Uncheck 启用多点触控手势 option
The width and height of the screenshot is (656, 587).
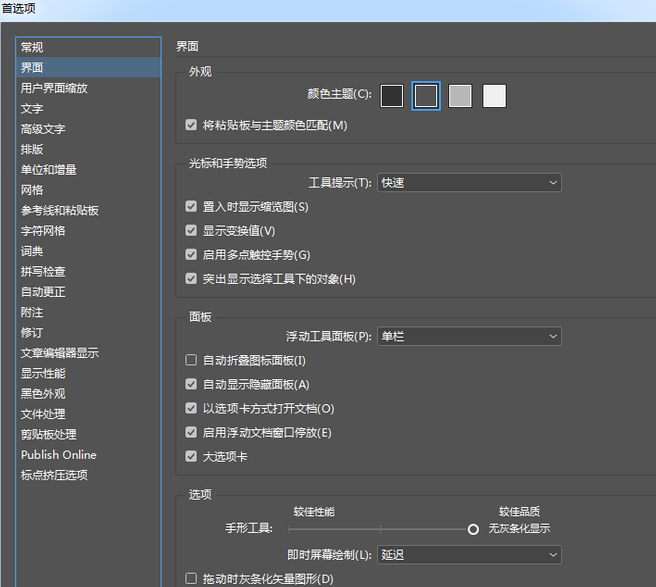pyautogui.click(x=192, y=255)
